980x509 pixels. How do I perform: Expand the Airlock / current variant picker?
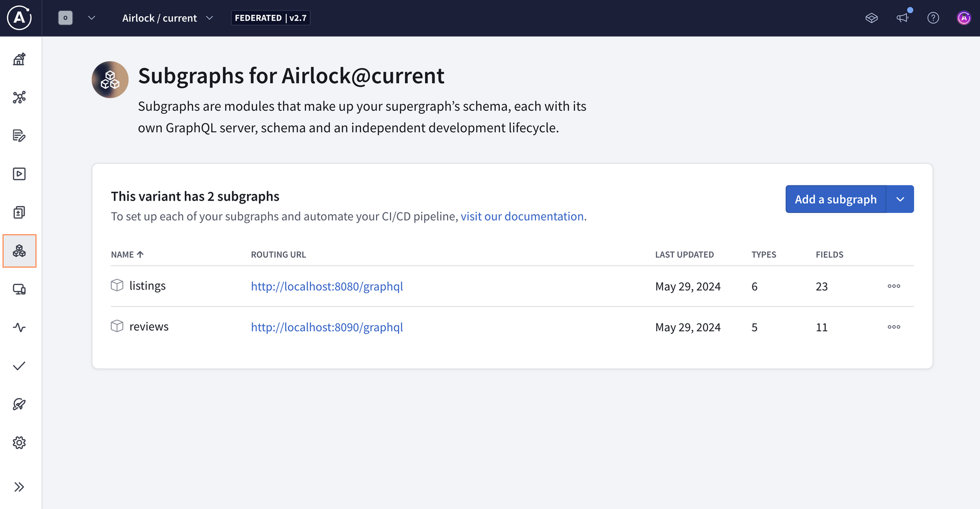(x=209, y=18)
